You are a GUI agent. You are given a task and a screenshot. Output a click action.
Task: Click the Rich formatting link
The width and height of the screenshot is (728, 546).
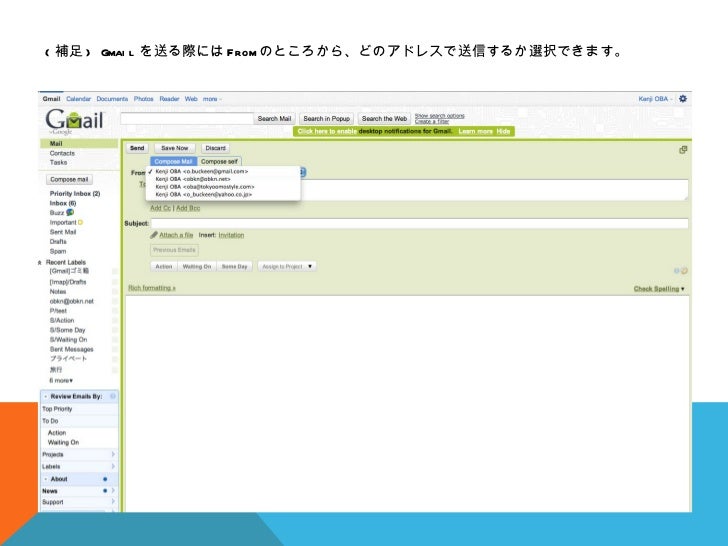152,288
